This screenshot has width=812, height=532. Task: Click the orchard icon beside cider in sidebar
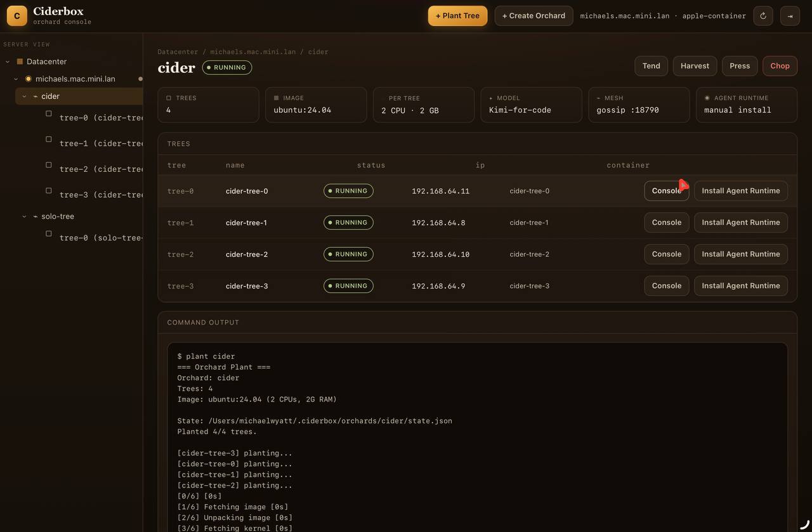[x=36, y=96]
